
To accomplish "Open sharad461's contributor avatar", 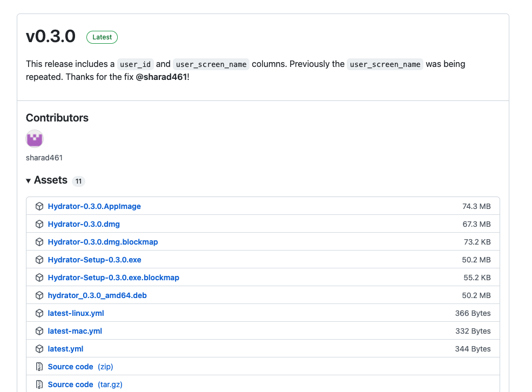I will coord(34,138).
